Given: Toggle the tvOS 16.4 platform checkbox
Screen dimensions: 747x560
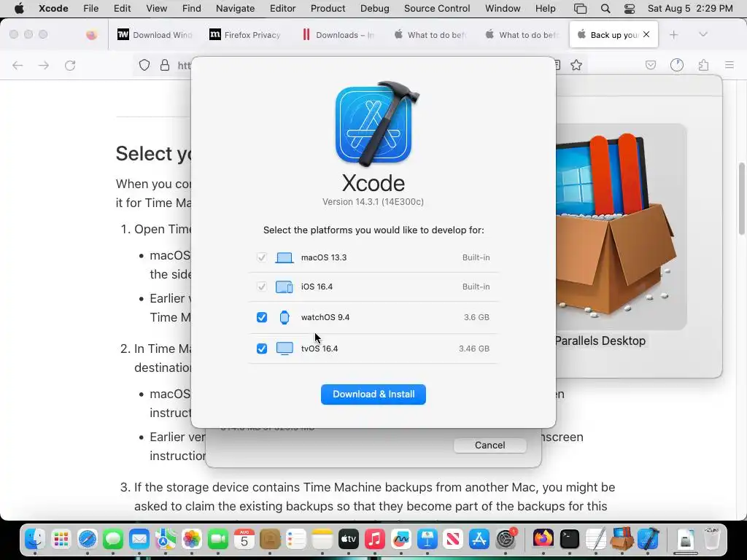Looking at the screenshot, I should pyautogui.click(x=262, y=349).
